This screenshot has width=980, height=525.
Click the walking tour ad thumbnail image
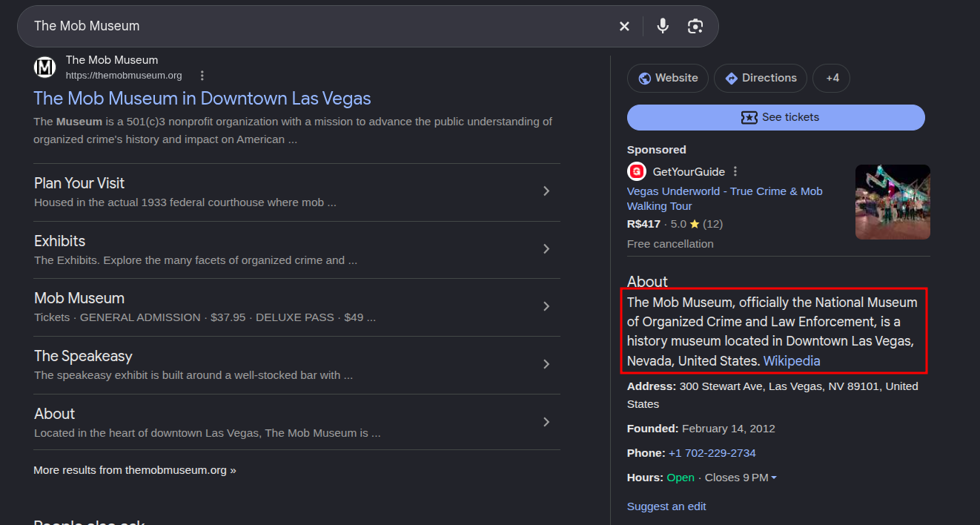coord(893,202)
